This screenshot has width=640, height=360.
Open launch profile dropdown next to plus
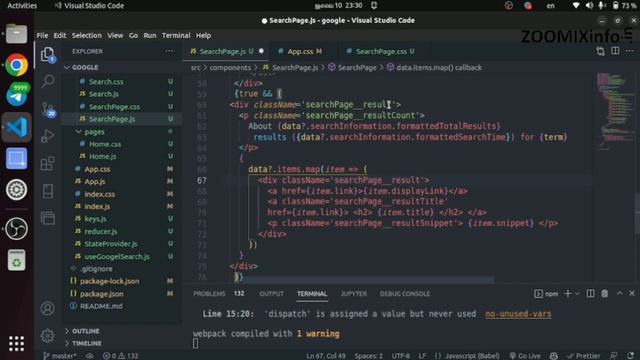(x=577, y=293)
